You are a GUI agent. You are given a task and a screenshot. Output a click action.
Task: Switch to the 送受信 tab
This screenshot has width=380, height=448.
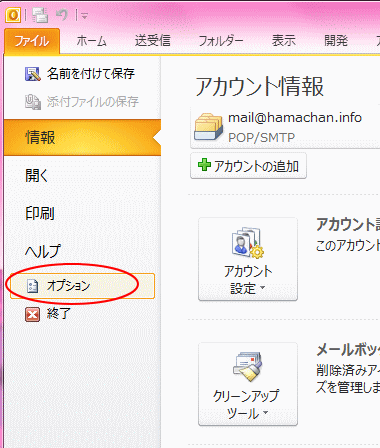tap(152, 41)
